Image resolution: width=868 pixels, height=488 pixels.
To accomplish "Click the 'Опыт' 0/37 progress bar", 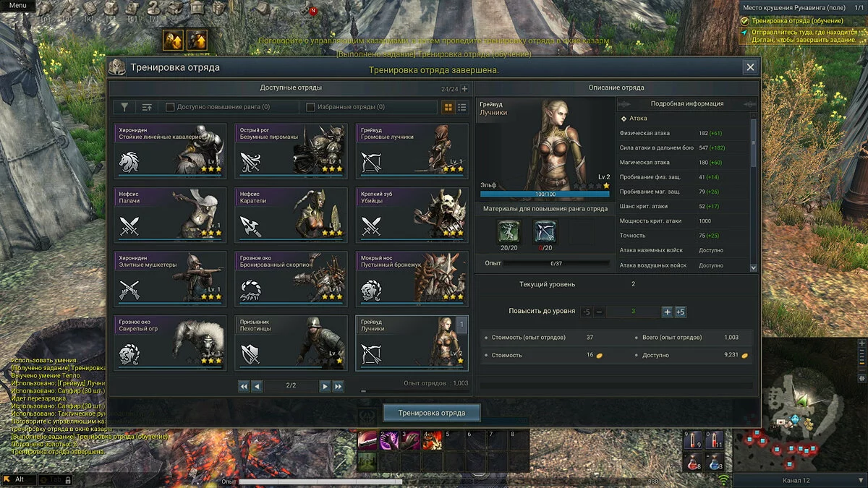I will [556, 263].
